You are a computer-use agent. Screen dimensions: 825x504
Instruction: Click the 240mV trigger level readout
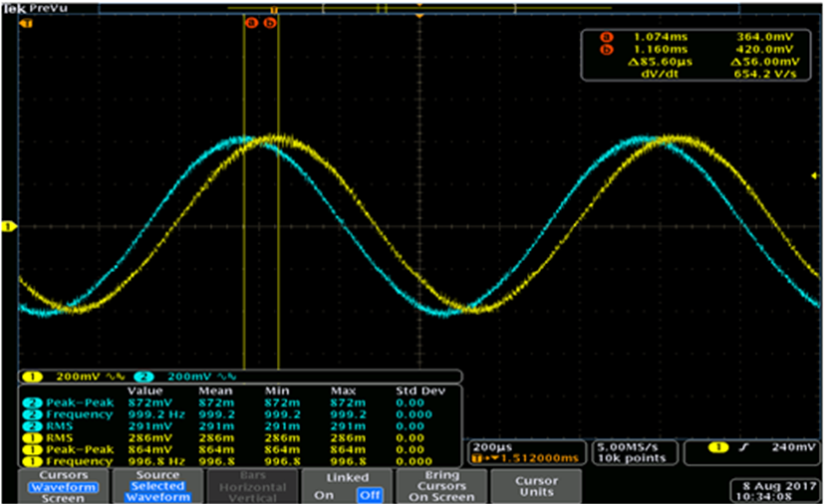(792, 447)
